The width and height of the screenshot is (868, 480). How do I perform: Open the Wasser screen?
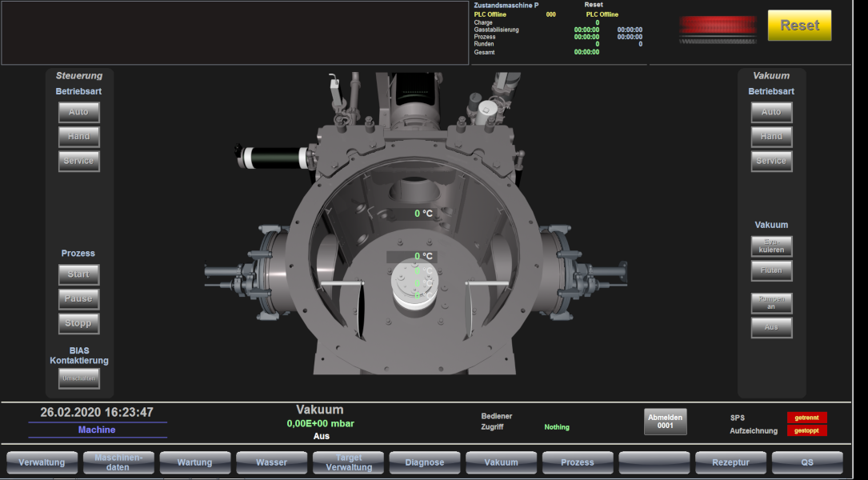(271, 462)
